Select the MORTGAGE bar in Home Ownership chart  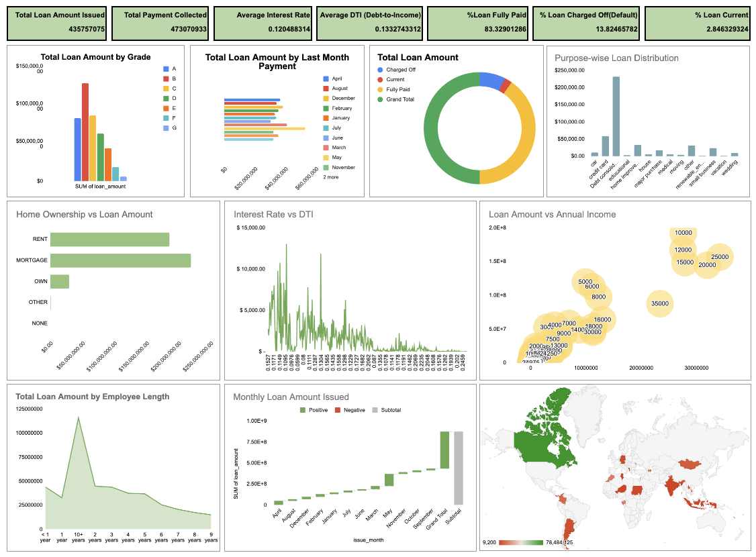point(120,260)
